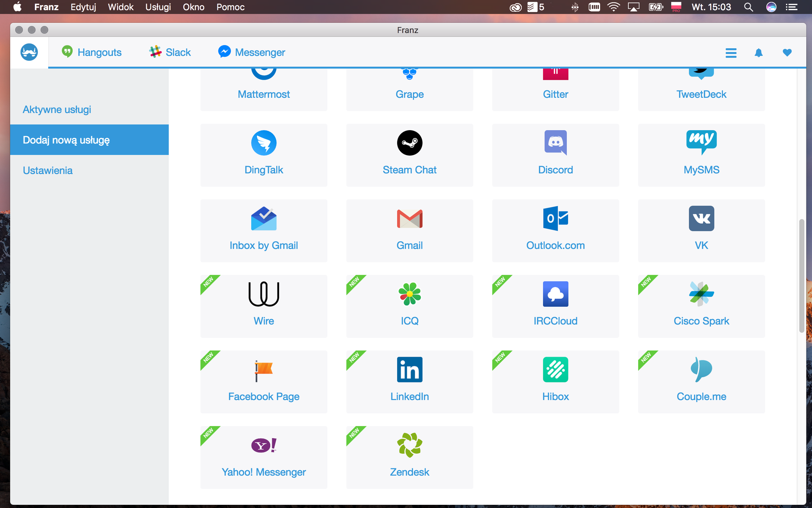The width and height of the screenshot is (812, 508).
Task: Open the Widok menu
Action: point(121,7)
